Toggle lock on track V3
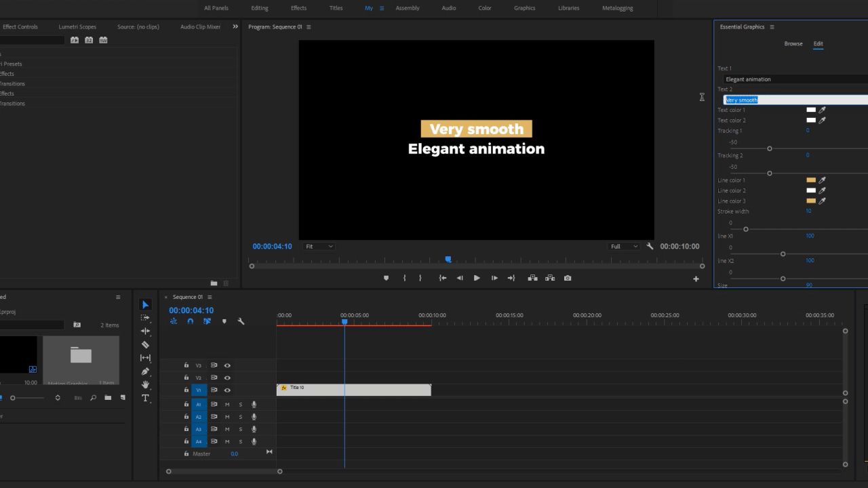This screenshot has width=868, height=488. coord(186,365)
